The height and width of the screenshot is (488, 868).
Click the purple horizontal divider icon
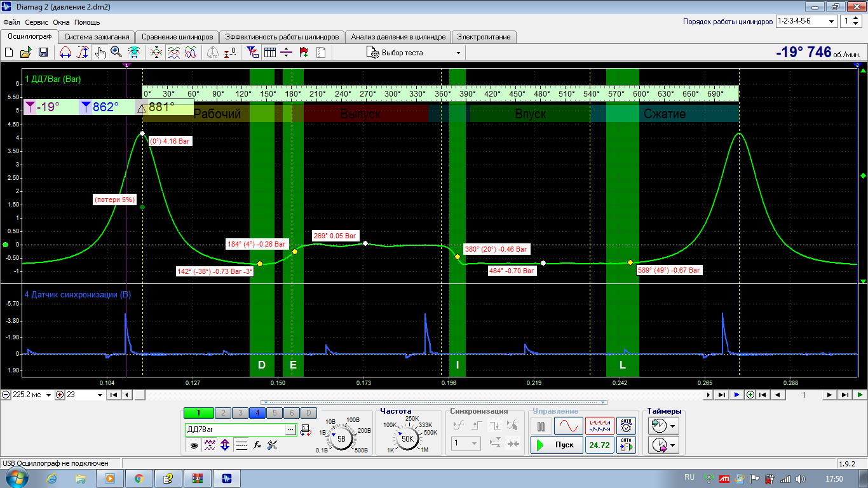(x=287, y=53)
